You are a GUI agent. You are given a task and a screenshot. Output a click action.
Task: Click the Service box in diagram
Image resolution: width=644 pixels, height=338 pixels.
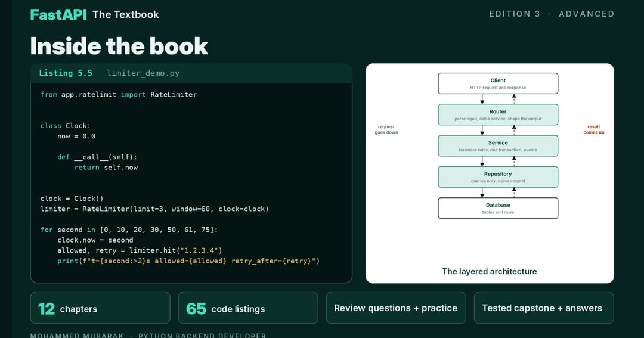coord(498,146)
